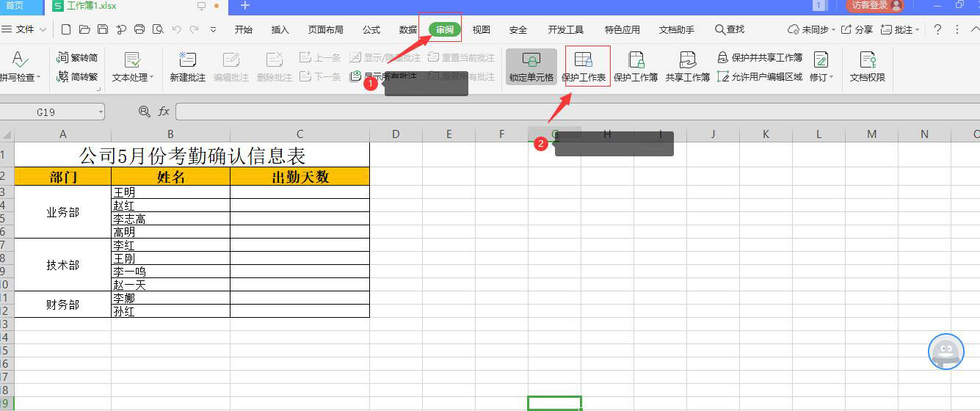Go to 上一条 previous comment

321,57
